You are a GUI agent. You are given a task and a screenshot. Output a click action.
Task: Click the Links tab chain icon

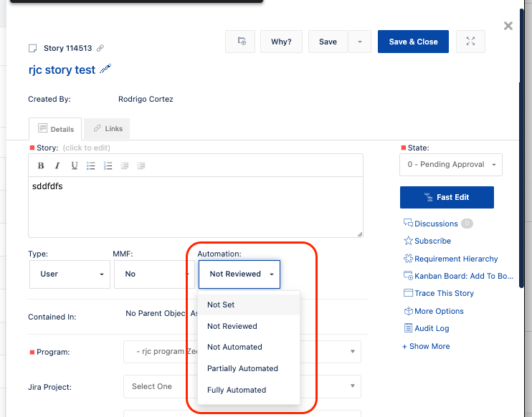click(98, 128)
